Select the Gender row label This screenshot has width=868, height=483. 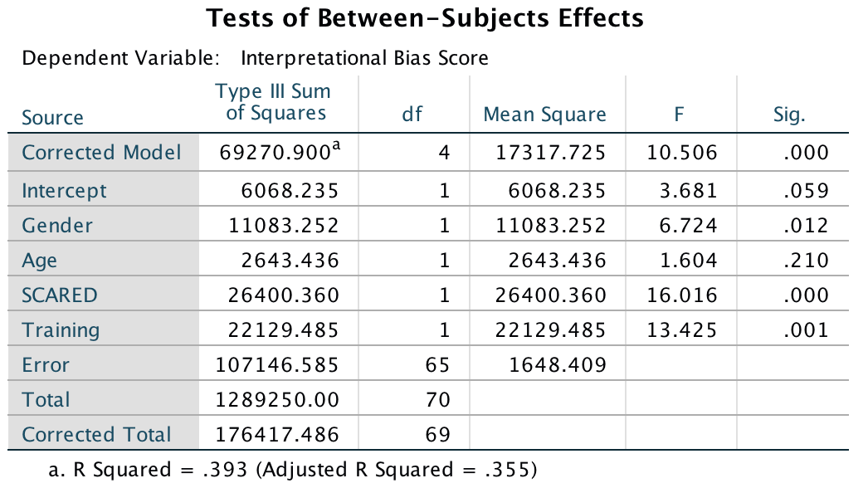pos(57,226)
